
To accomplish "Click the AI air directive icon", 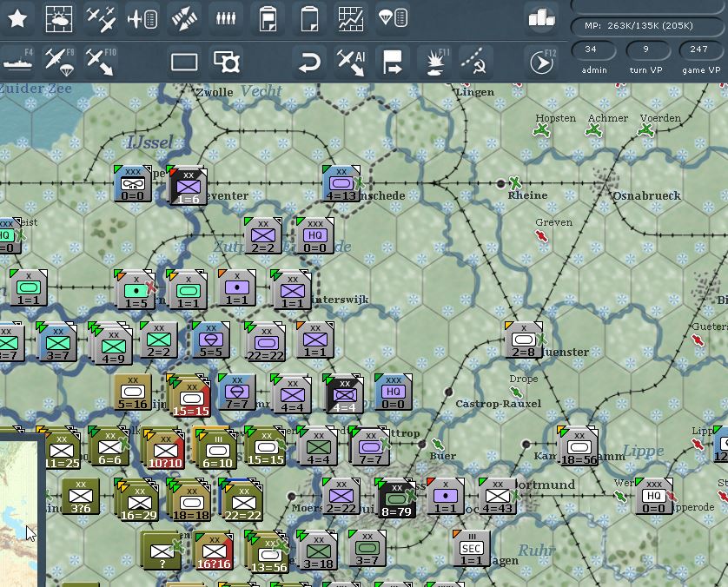I will [x=352, y=62].
